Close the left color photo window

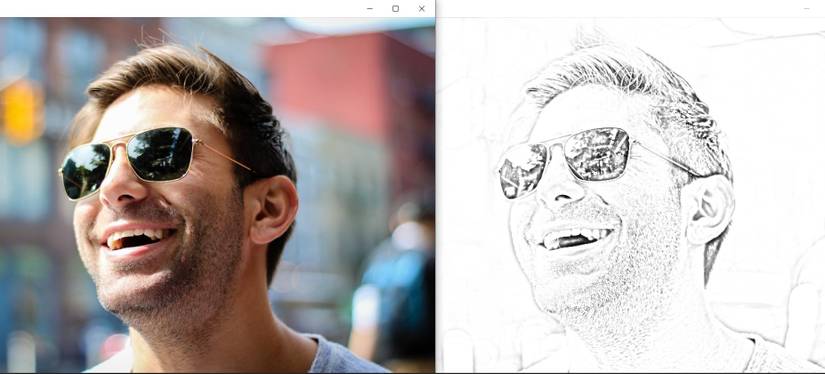421,9
